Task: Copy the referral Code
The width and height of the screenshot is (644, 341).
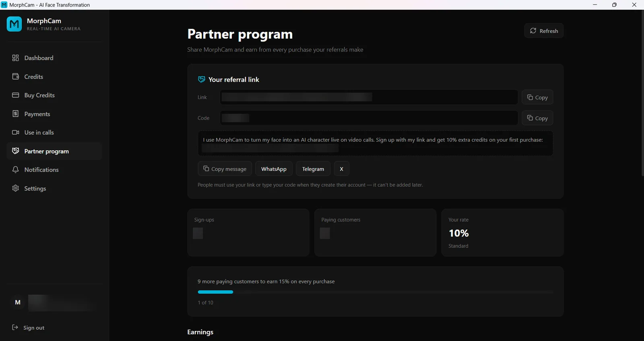Action: tap(537, 118)
